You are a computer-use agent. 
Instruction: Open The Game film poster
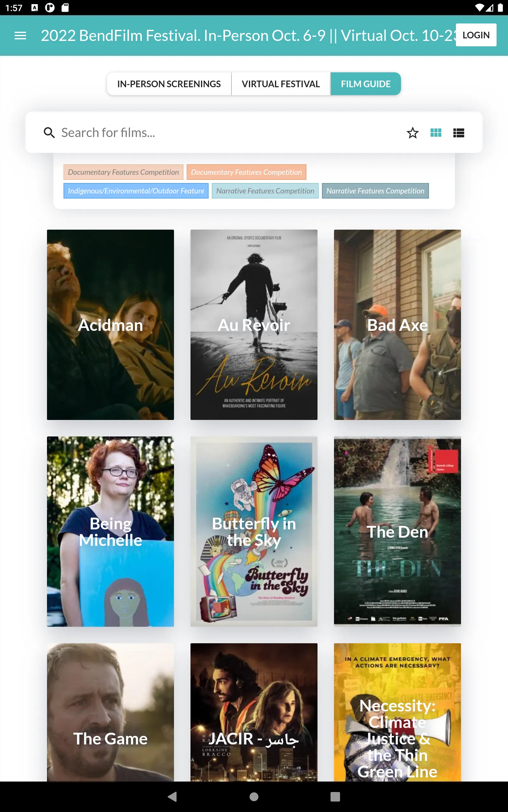click(x=110, y=712)
